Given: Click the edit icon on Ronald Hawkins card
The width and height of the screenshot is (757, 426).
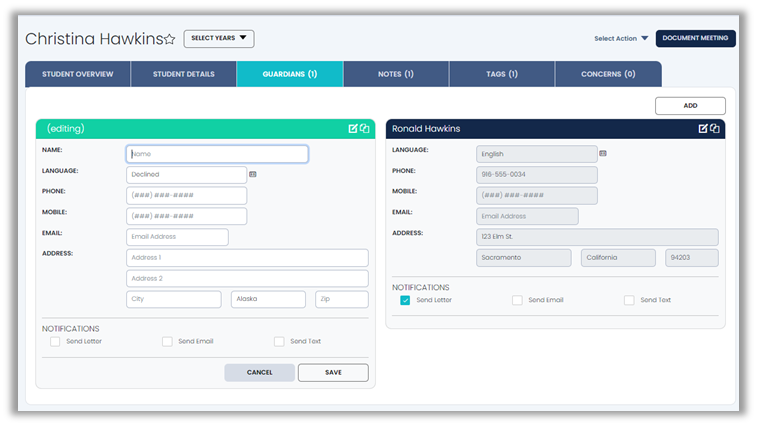Looking at the screenshot, I should click(703, 129).
